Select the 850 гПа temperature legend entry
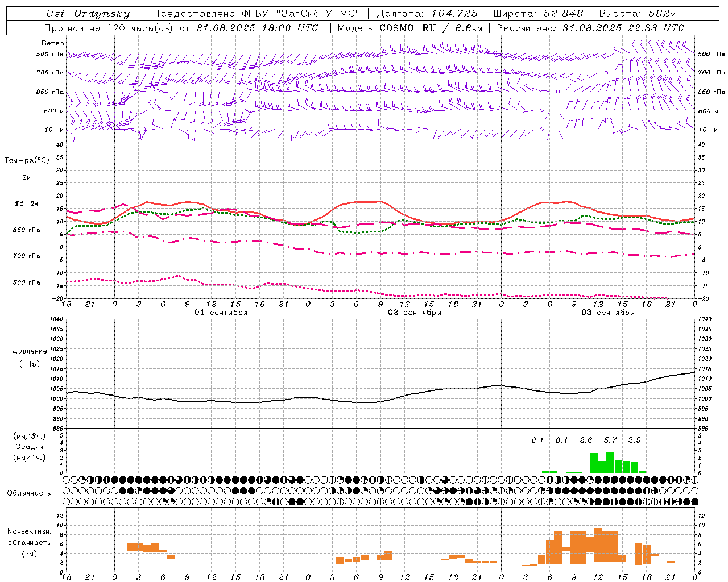This screenshot has height=582, width=728. pyautogui.click(x=26, y=230)
